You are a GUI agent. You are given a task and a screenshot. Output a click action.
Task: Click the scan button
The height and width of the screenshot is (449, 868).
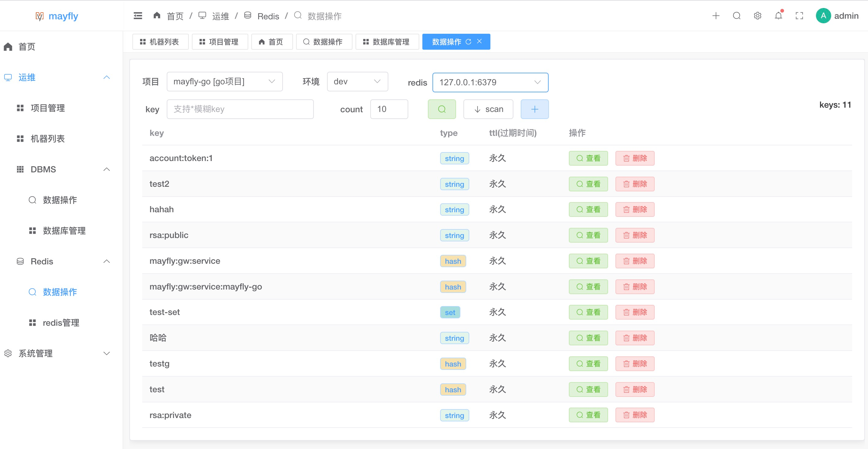[x=488, y=109]
